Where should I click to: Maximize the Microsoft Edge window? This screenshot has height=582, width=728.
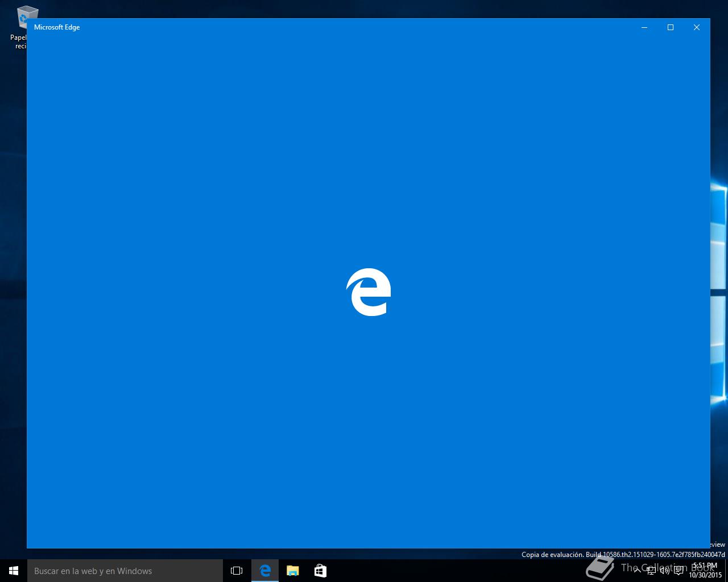(671, 27)
